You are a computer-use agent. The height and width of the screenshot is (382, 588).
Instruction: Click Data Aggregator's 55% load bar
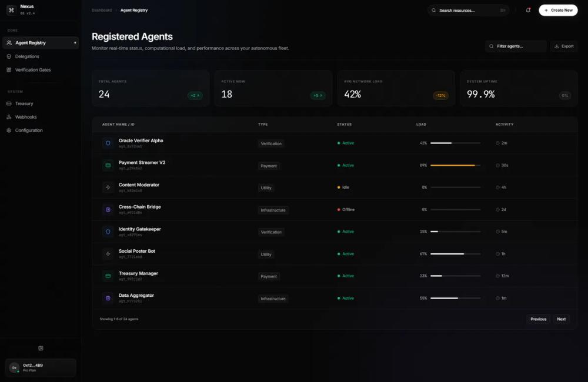tap(455, 298)
